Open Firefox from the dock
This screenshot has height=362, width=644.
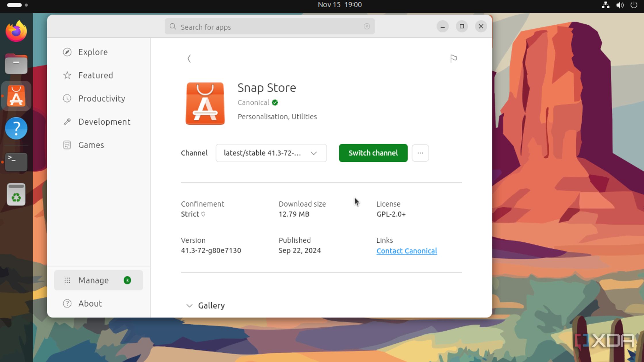(16, 32)
